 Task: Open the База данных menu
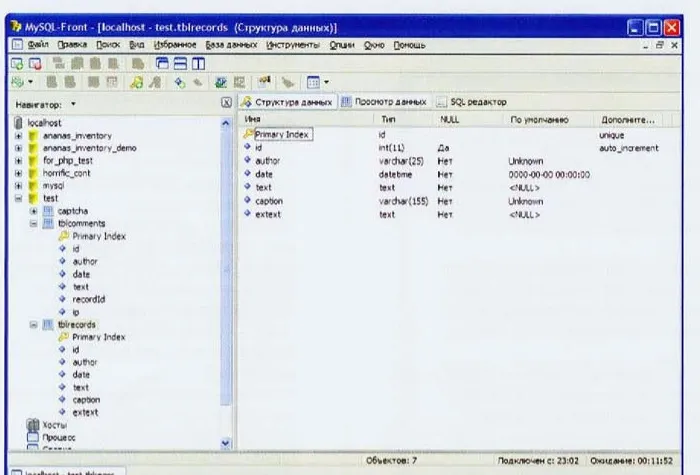tap(231, 45)
